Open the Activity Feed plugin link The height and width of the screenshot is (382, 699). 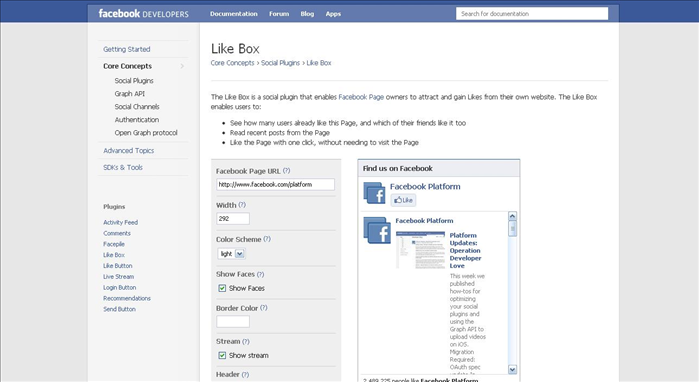120,222
